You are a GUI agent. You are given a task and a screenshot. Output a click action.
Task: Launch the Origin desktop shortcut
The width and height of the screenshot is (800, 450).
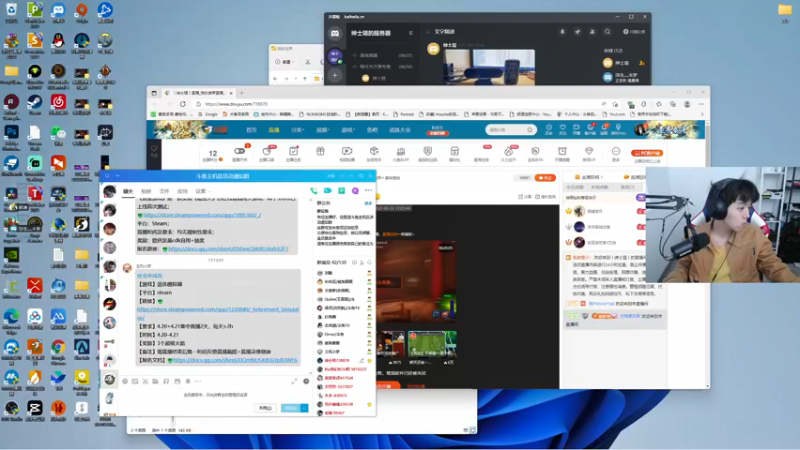click(82, 10)
